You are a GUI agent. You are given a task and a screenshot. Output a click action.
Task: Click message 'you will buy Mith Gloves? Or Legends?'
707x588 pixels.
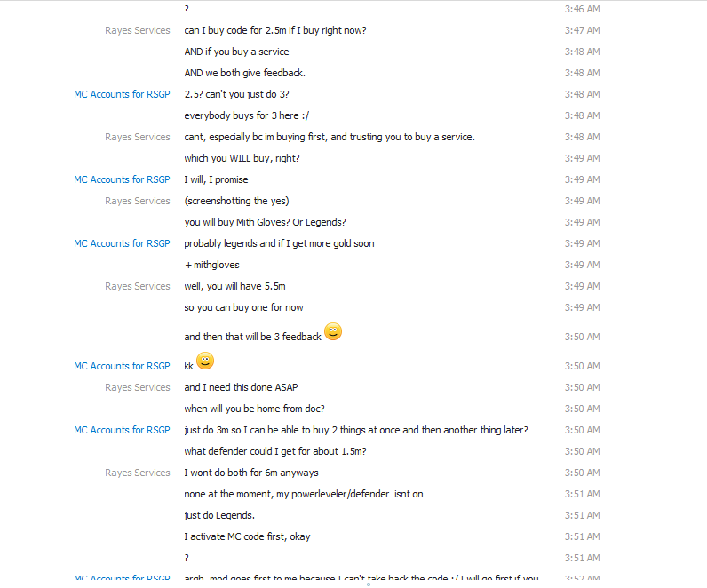(265, 222)
